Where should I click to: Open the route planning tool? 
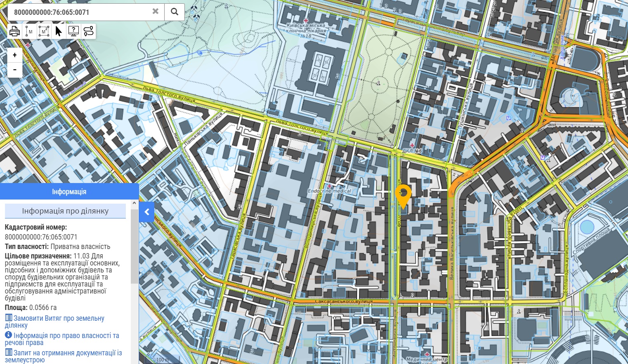click(88, 31)
